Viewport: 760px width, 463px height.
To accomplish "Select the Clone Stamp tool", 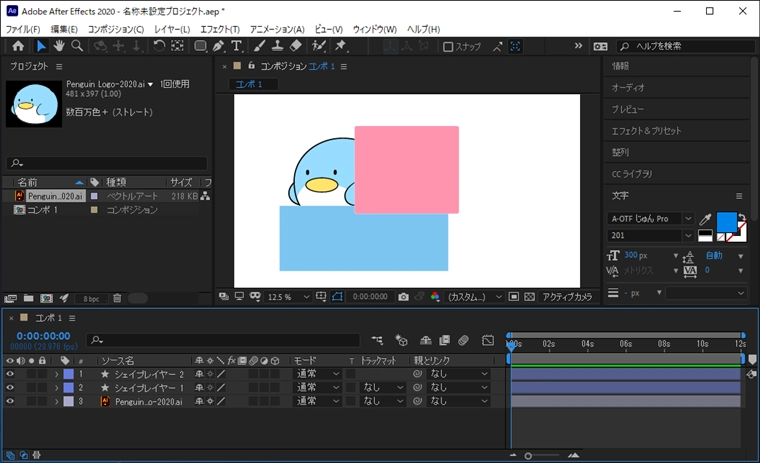I will [277, 46].
